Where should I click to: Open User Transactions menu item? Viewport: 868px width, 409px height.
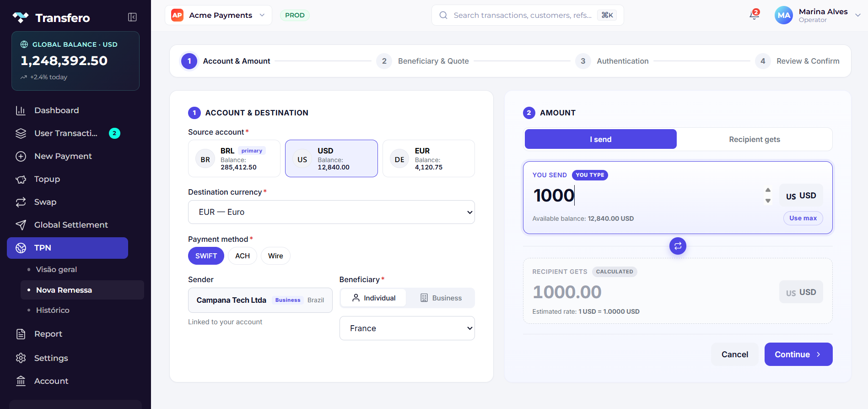pyautogui.click(x=67, y=133)
